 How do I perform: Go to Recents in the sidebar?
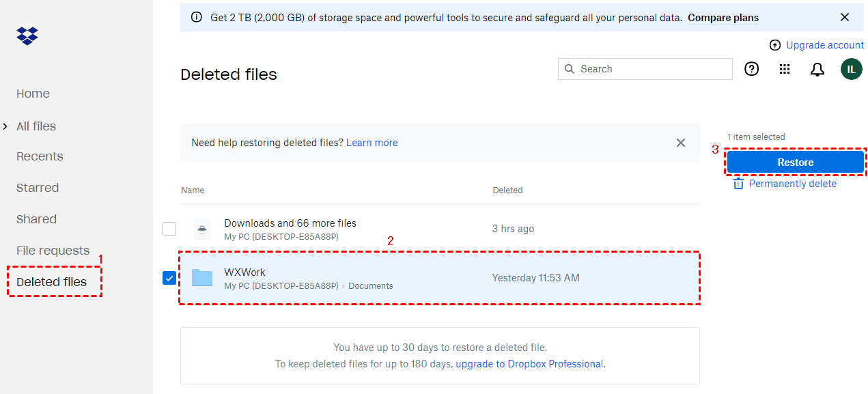click(40, 156)
